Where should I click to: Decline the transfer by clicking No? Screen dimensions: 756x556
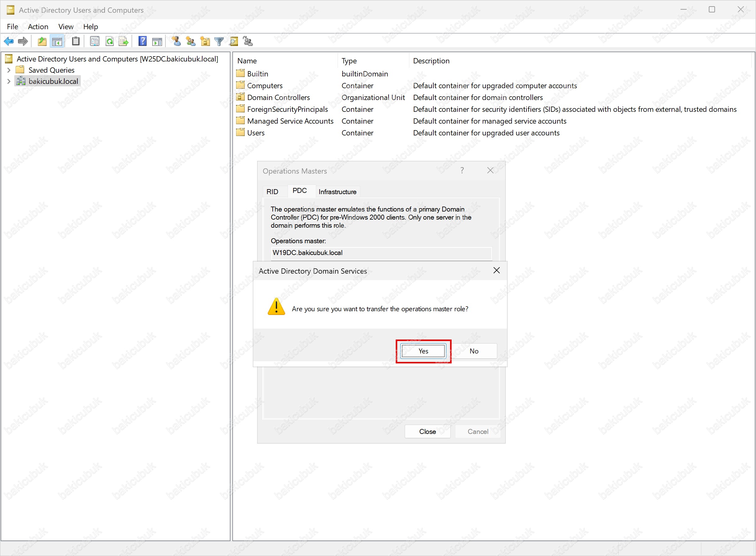[x=474, y=351]
